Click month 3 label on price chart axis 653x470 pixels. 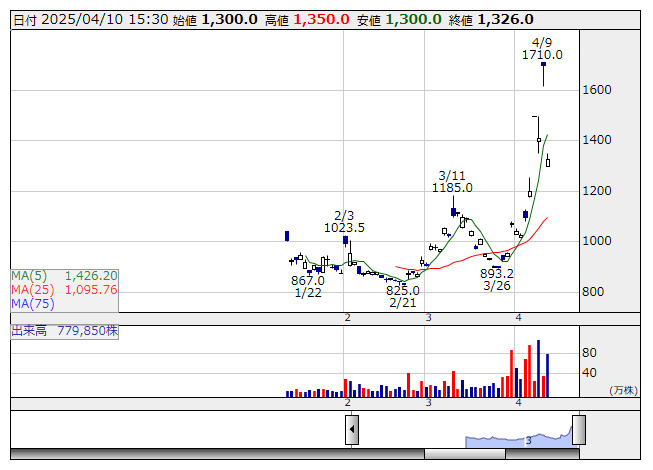[x=429, y=318]
